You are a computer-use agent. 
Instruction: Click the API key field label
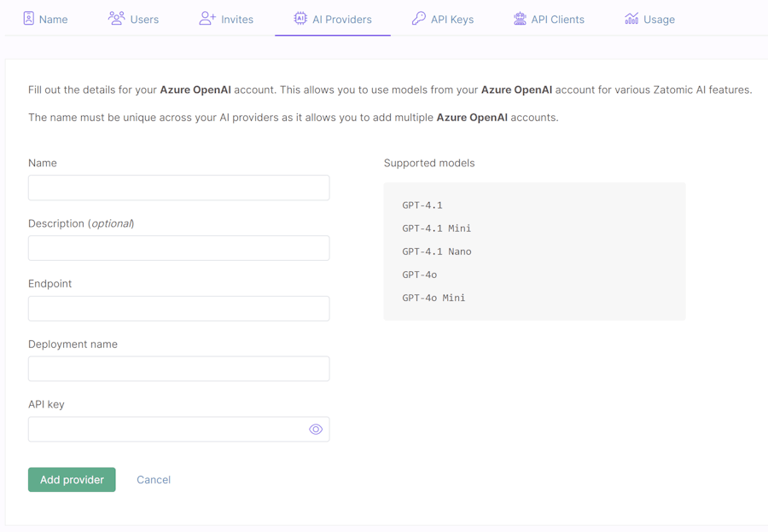[x=47, y=404]
